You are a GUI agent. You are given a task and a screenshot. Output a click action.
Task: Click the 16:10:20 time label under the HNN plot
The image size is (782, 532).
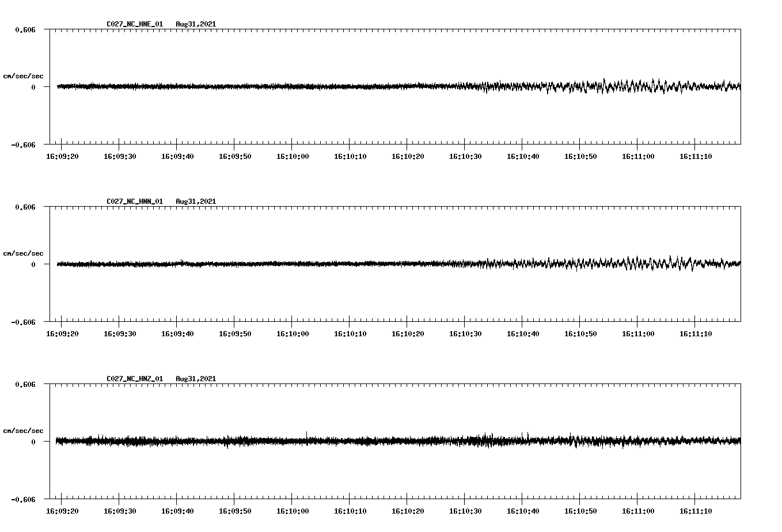[408, 334]
